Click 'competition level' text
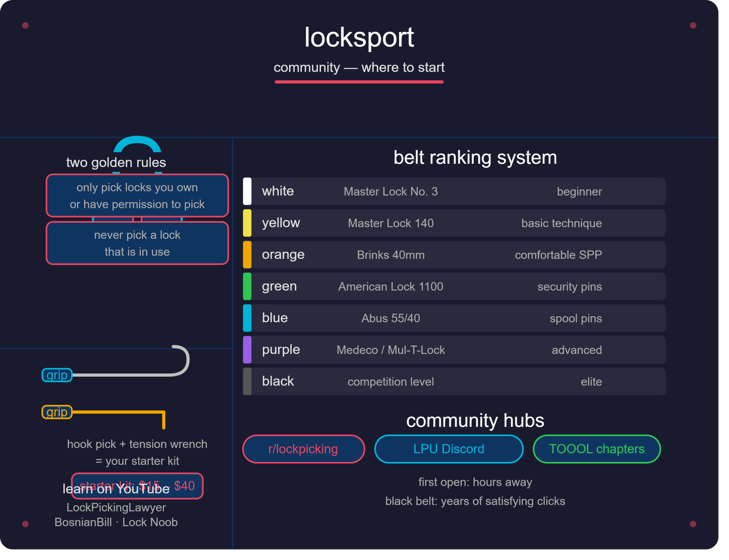The width and height of the screenshot is (729, 560). tap(390, 382)
